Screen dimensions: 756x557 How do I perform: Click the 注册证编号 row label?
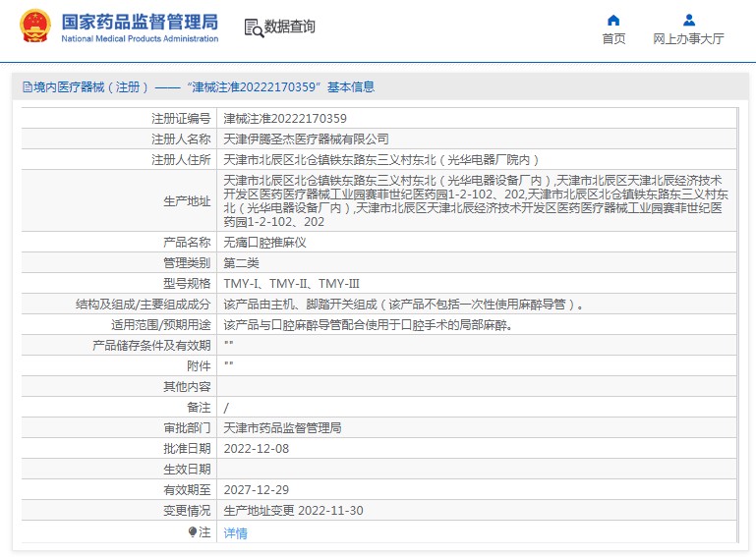tap(181, 119)
